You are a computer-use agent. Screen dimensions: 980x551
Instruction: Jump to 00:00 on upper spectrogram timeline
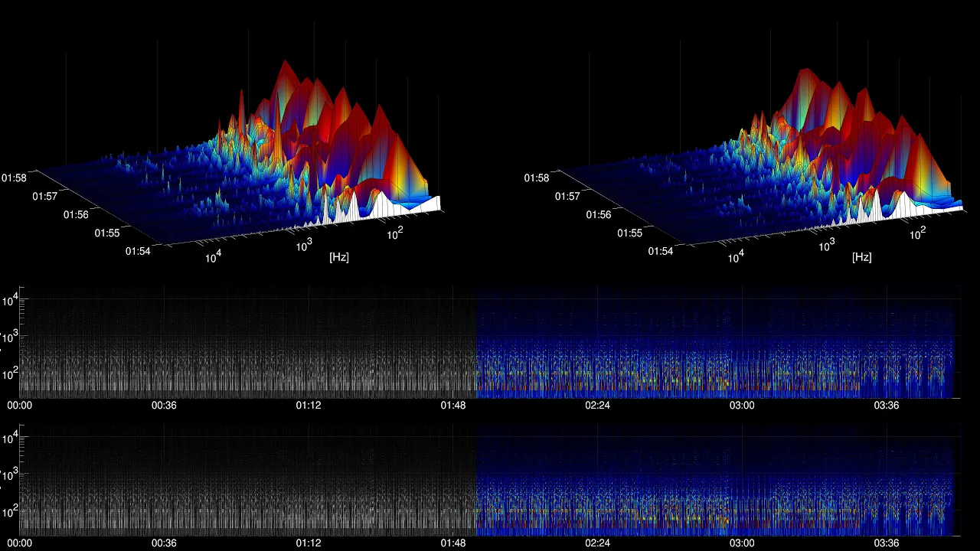[x=20, y=406]
